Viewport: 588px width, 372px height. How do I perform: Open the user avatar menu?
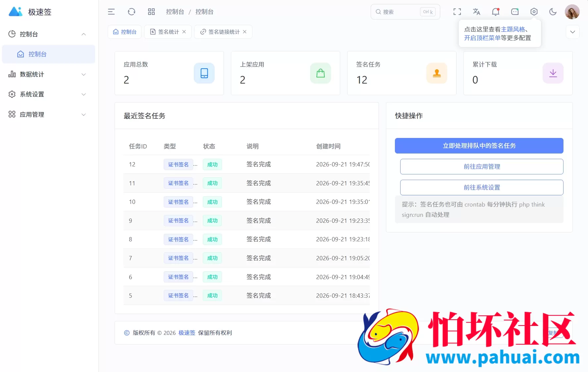(x=572, y=12)
